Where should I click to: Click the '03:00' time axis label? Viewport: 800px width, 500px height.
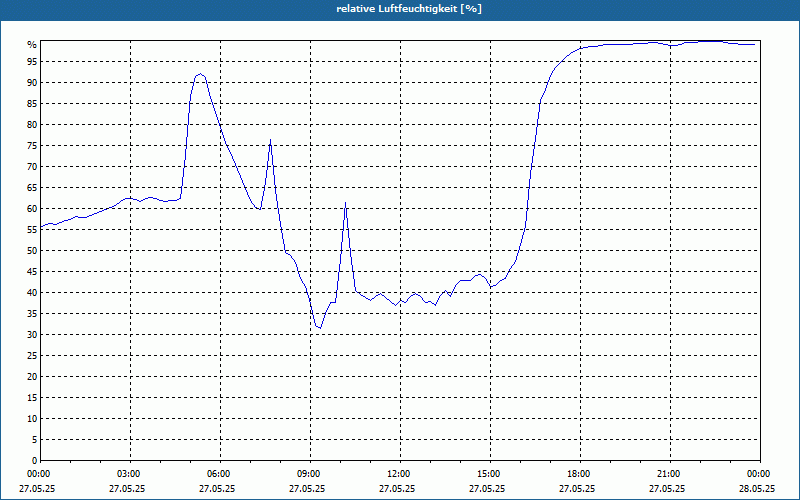(130, 474)
